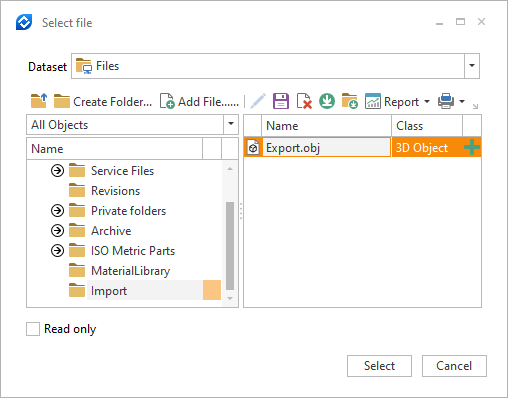The image size is (508, 398).
Task: Click the application logo icon in title bar
Action: pos(24,22)
